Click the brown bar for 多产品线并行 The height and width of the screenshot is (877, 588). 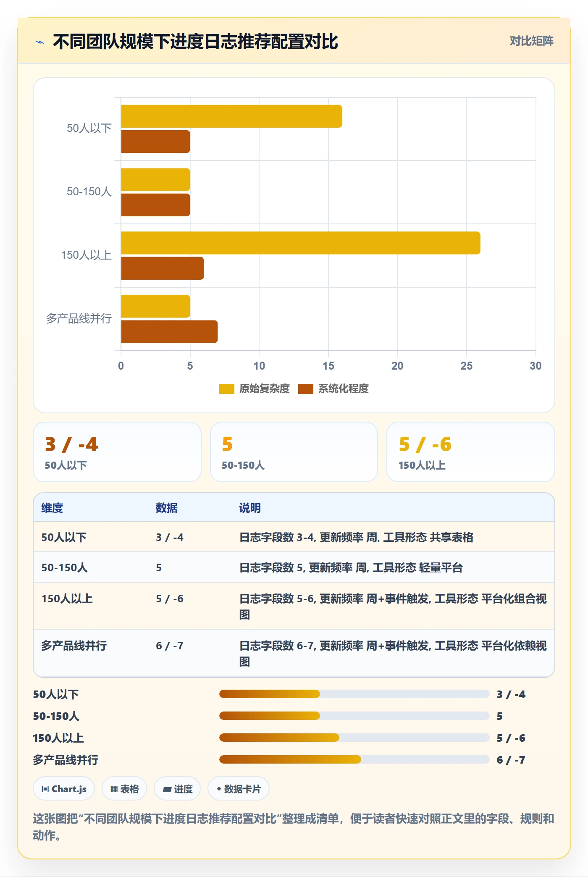click(x=169, y=332)
